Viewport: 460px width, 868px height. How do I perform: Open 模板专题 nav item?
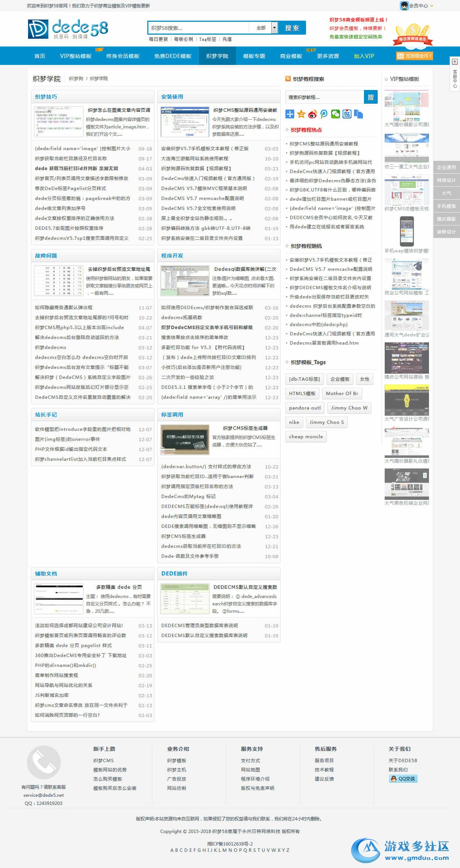pos(254,56)
